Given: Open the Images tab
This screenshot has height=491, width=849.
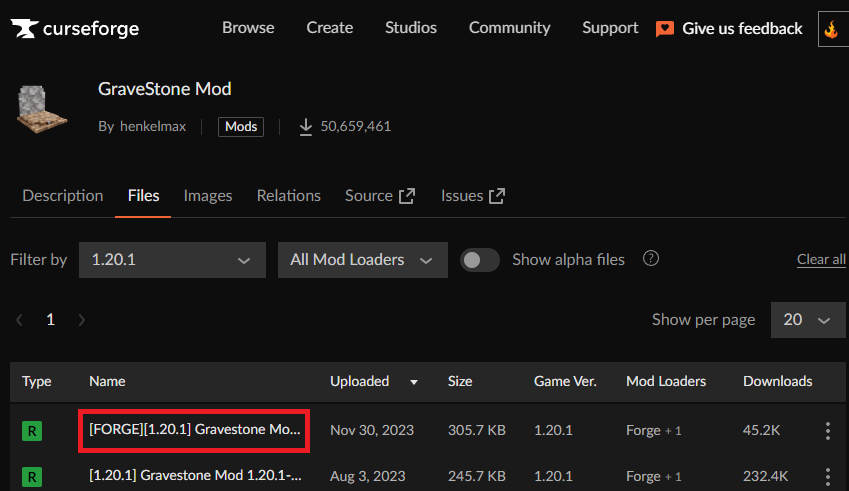Looking at the screenshot, I should click(x=208, y=196).
